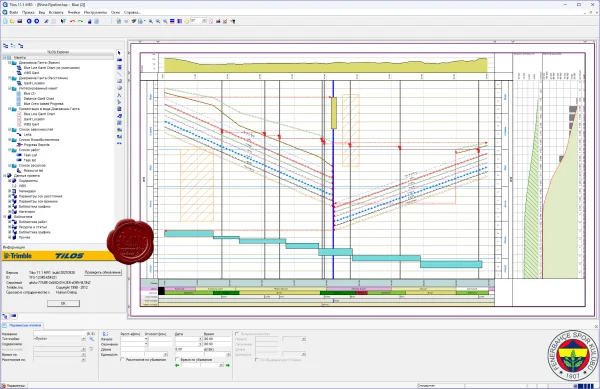Click the OK button in info panel
The height and width of the screenshot is (389, 600).
pos(64,303)
